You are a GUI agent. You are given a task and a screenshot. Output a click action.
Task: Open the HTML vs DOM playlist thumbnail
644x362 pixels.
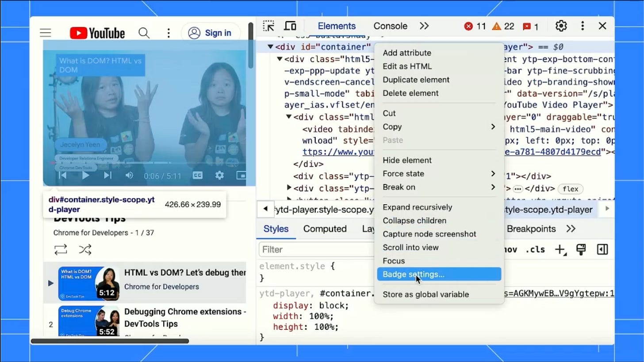89,283
